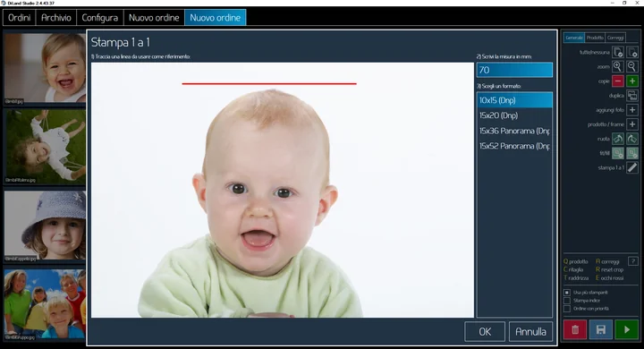Rotate the photo counter-clockwise
The width and height of the screenshot is (644, 349).
click(x=618, y=139)
